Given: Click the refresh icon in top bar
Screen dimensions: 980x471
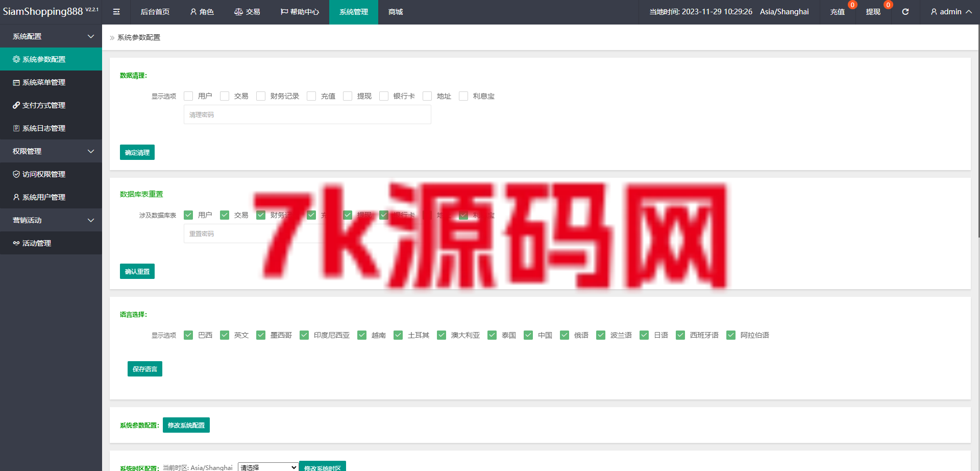Looking at the screenshot, I should click(905, 12).
